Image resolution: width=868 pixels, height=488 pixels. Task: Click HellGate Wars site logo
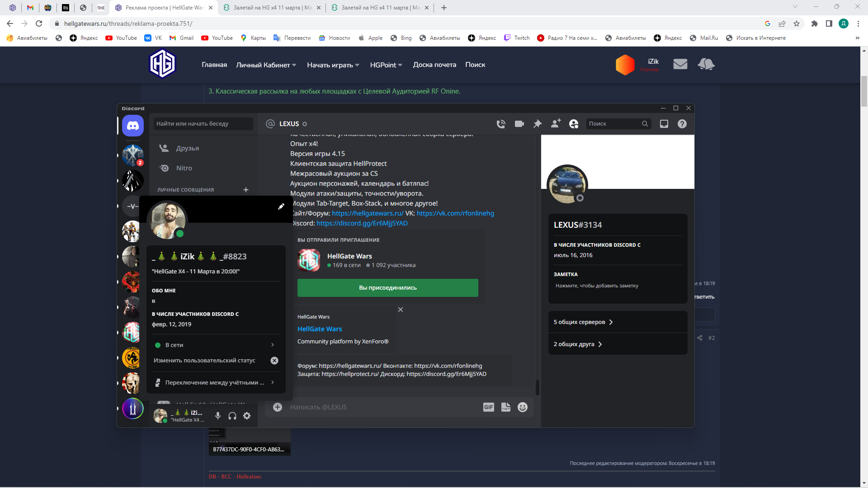[x=162, y=64]
